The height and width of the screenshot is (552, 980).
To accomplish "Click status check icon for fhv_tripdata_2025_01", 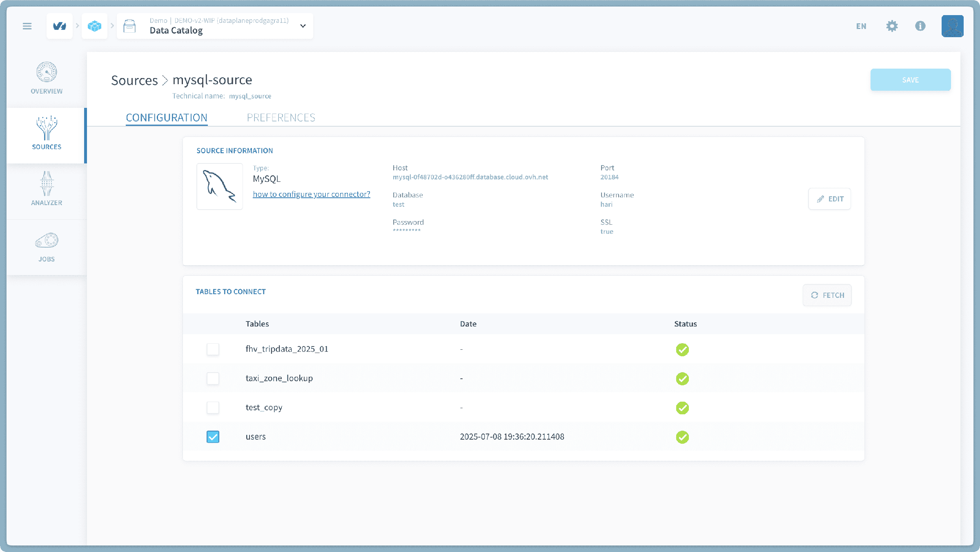I will (x=682, y=350).
